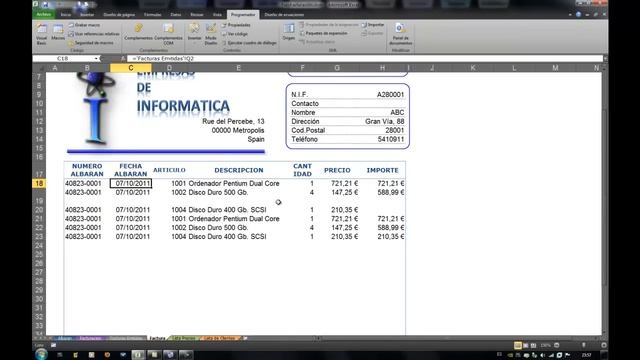This screenshot has height=360, width=640.
Task: Select row 18 header
Action: (39, 183)
